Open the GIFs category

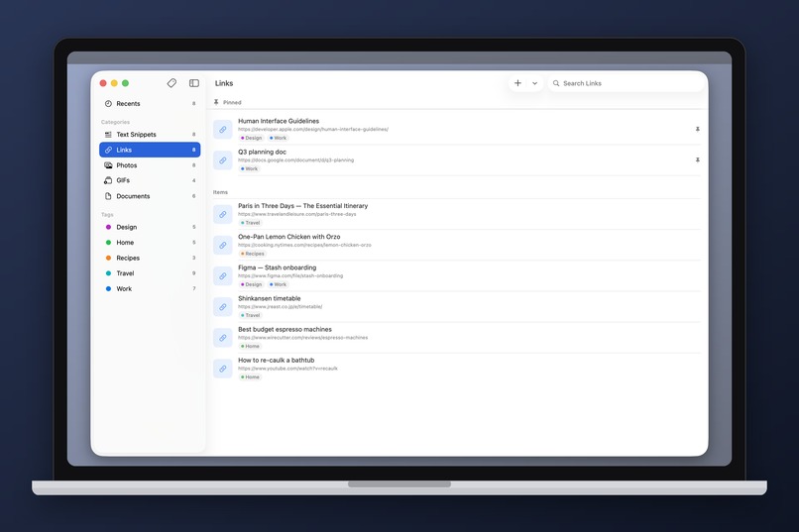(x=150, y=180)
